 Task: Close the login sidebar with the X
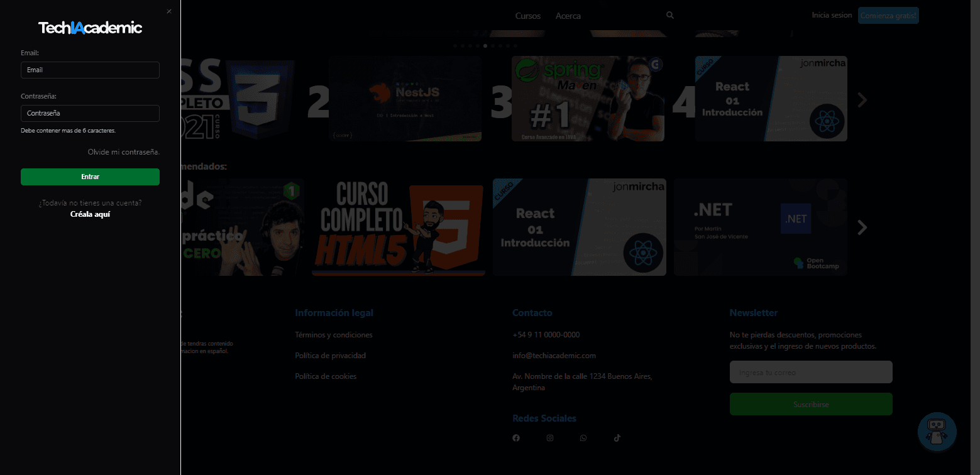(x=168, y=11)
